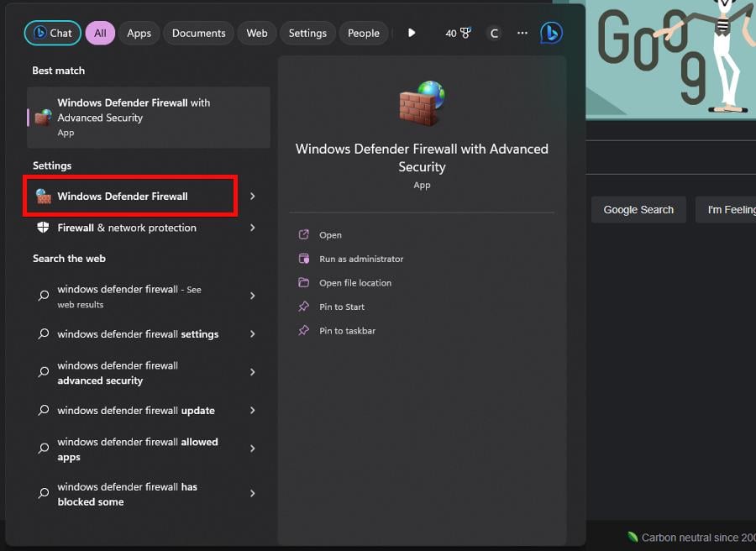Click the Open action's launch icon
This screenshot has width=756, height=551.
(303, 234)
